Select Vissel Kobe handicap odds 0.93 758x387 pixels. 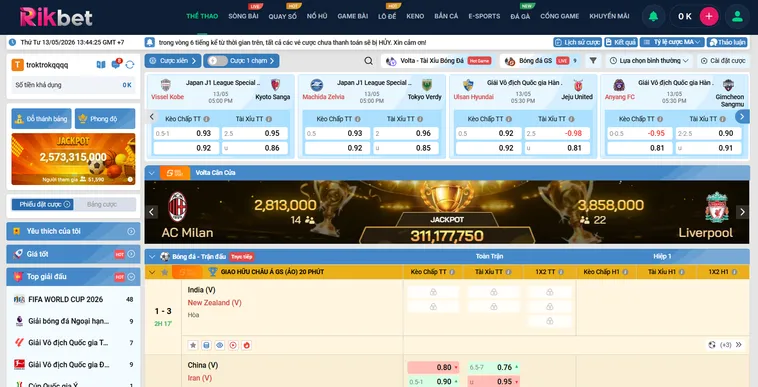[186, 133]
